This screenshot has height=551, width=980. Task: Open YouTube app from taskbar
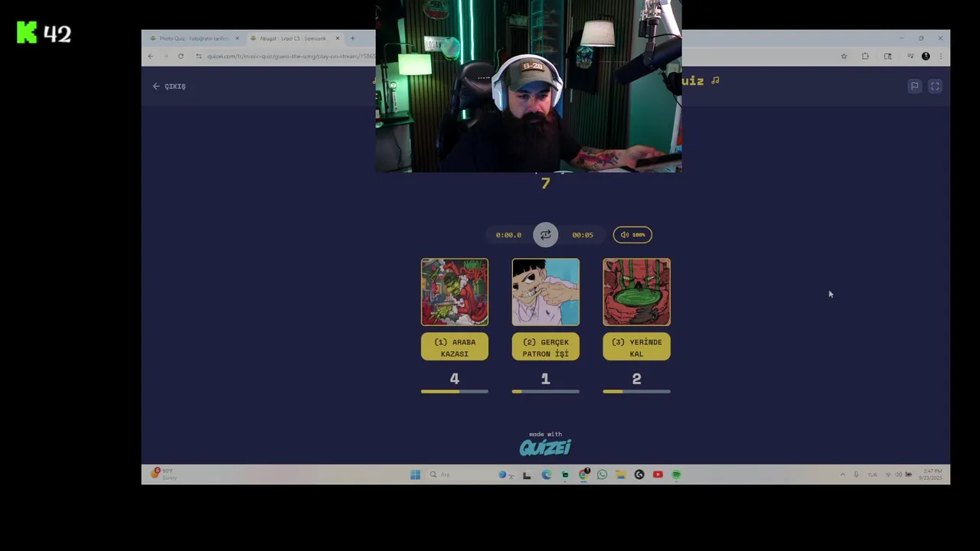tap(658, 474)
